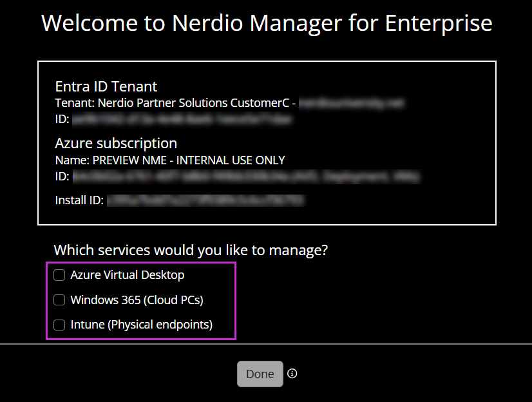Click the Entra ID Tenant heading

[106, 86]
